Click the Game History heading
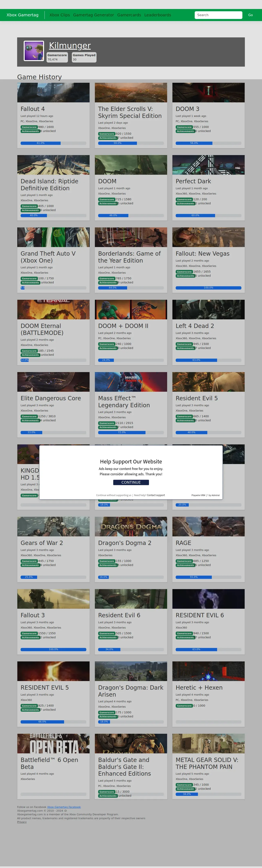 [39, 77]
